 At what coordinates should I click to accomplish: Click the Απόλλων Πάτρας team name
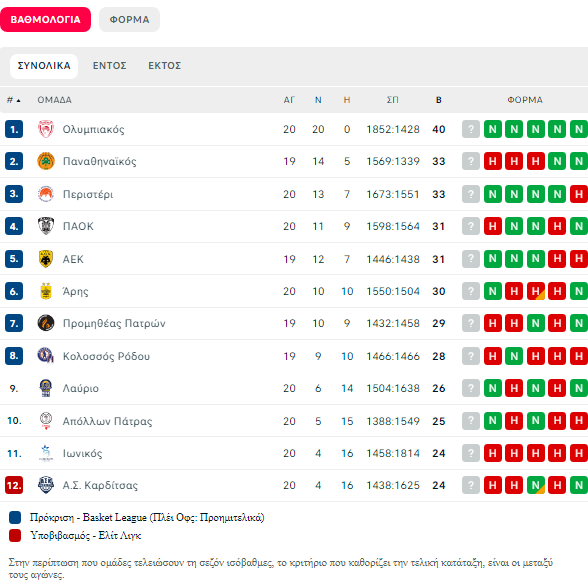(x=107, y=421)
